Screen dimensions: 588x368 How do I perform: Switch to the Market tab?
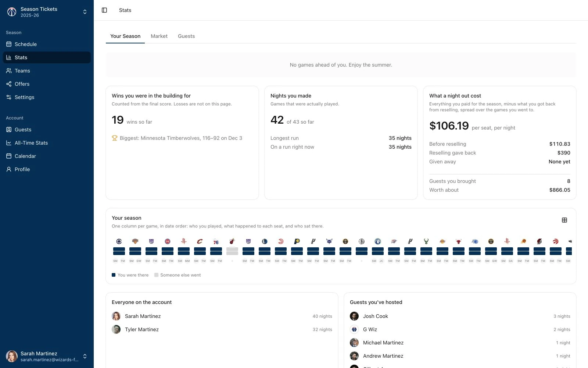(159, 36)
